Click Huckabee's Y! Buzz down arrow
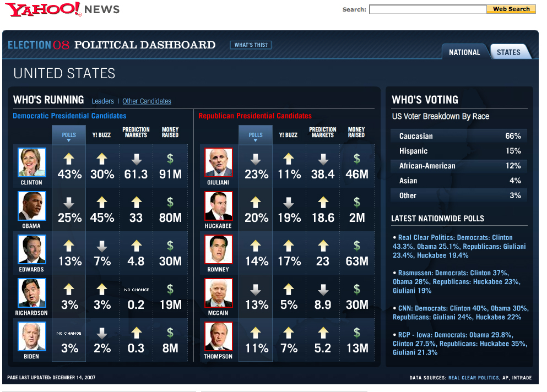Screen dimensions: 547x392 tap(289, 203)
